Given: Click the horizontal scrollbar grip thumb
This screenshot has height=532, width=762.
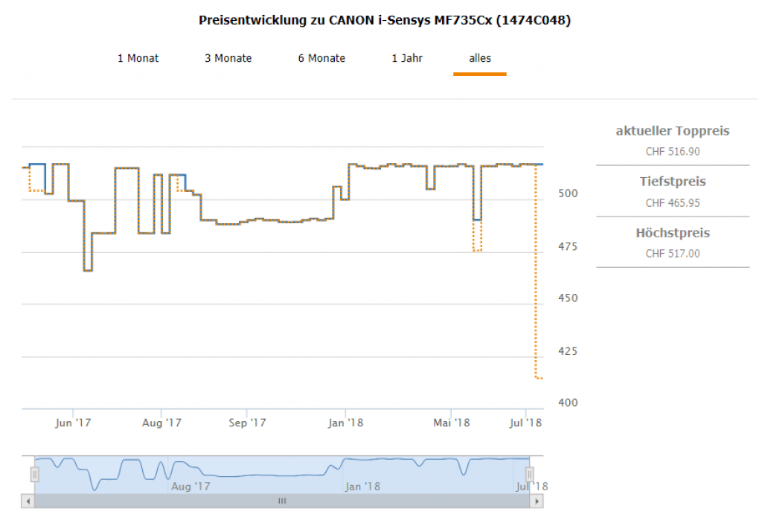Looking at the screenshot, I should point(282,501).
